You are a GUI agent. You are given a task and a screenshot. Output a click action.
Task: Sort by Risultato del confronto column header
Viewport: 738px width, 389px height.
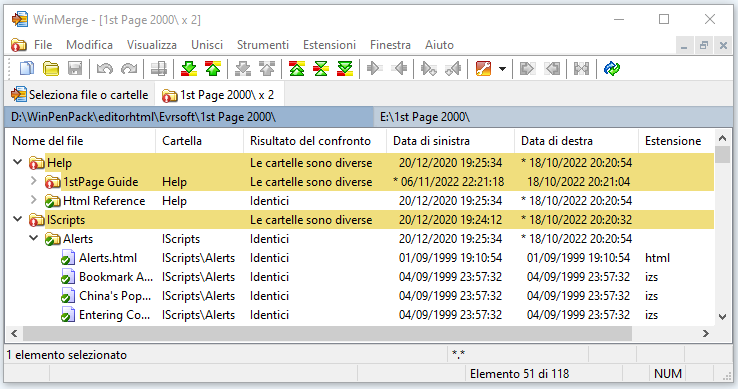(314, 141)
